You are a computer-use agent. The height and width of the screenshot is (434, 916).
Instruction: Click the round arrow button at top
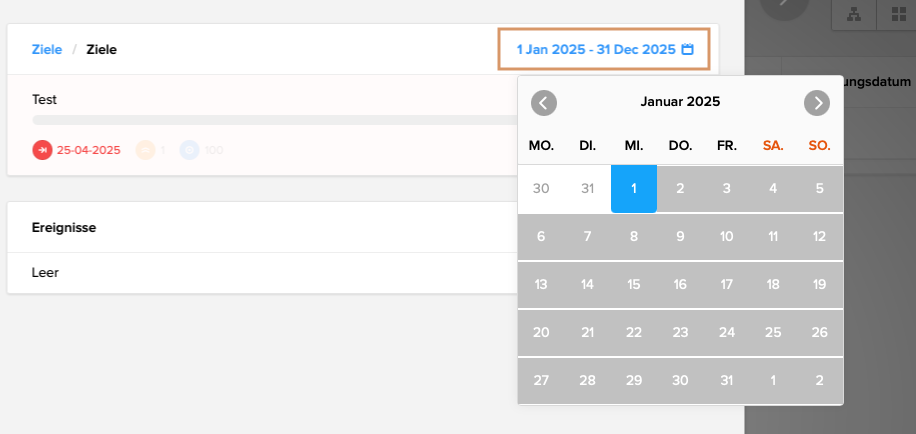point(784,6)
